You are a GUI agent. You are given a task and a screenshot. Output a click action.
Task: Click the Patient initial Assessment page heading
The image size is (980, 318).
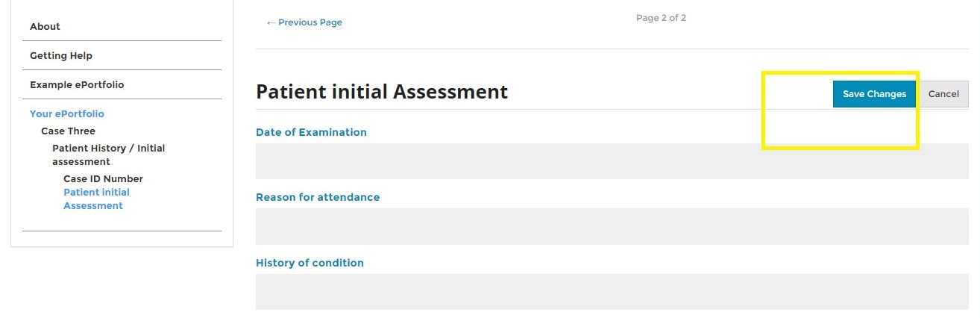point(382,92)
